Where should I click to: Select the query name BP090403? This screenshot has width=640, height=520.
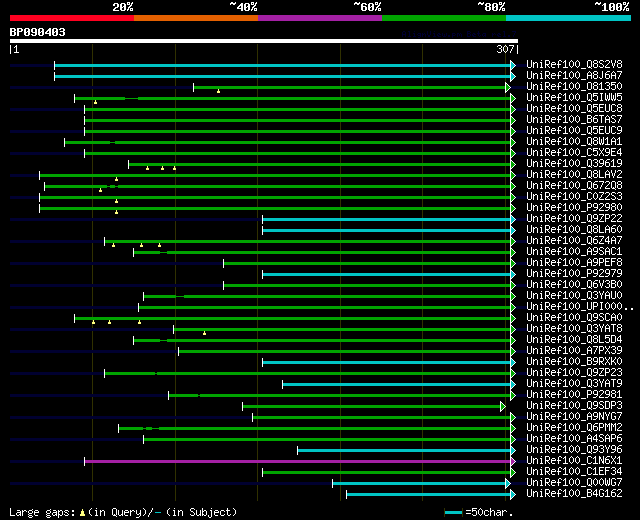[38, 32]
